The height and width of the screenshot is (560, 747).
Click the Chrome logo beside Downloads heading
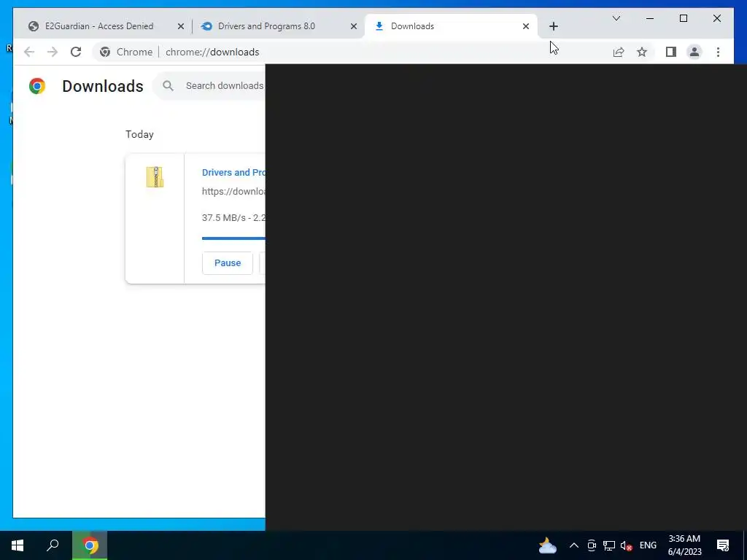(x=37, y=86)
